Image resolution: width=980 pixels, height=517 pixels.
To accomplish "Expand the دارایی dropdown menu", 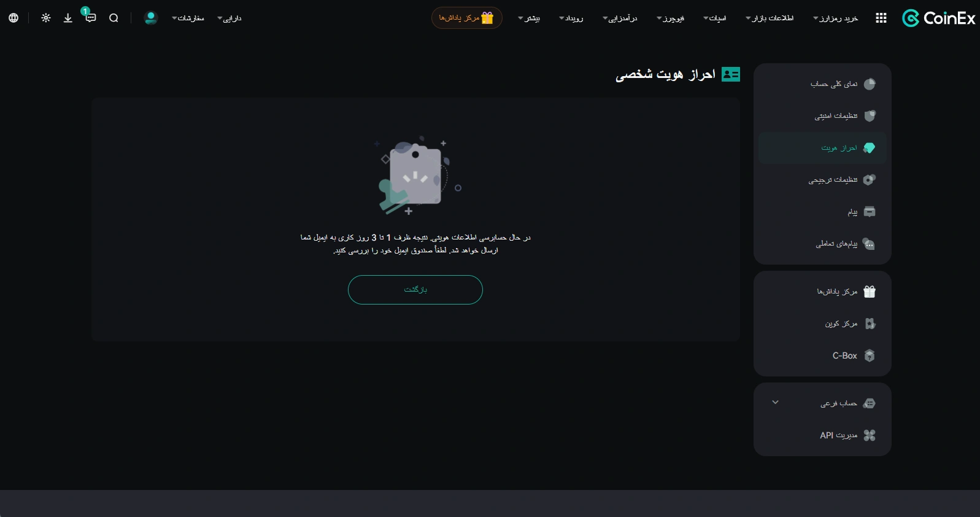I will click(x=230, y=18).
